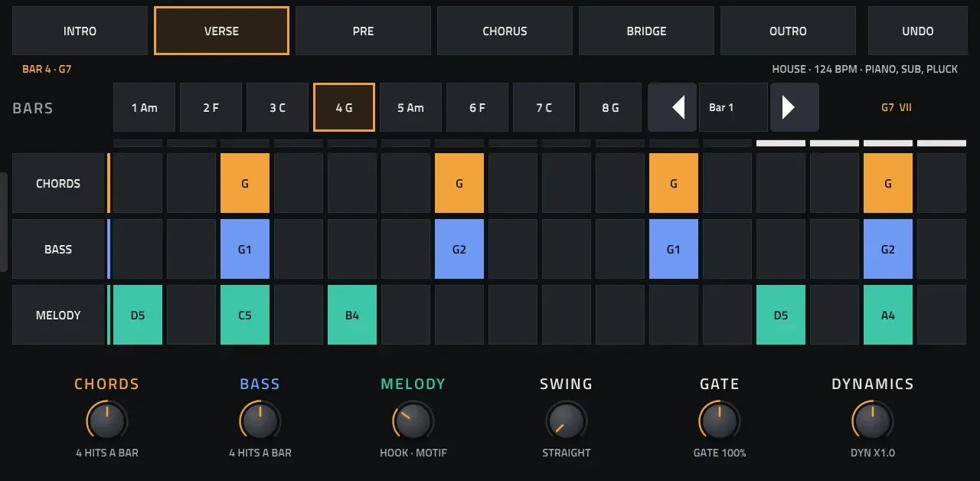Image resolution: width=980 pixels, height=481 pixels.
Task: Select bar 7 C
Action: point(544,107)
